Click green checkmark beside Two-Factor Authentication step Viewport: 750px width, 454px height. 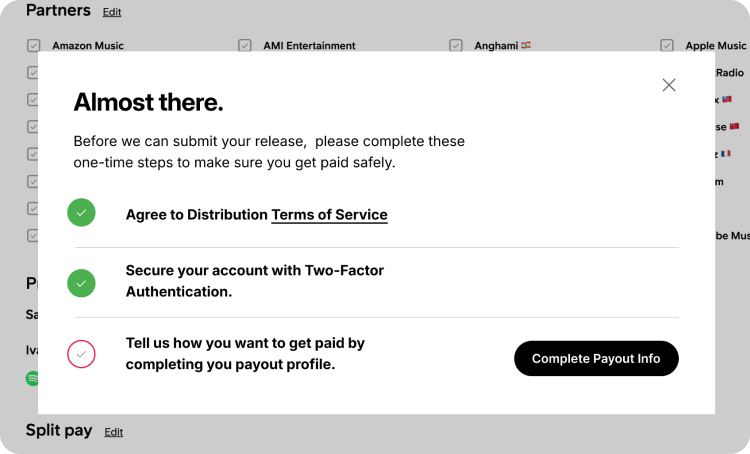click(81, 283)
